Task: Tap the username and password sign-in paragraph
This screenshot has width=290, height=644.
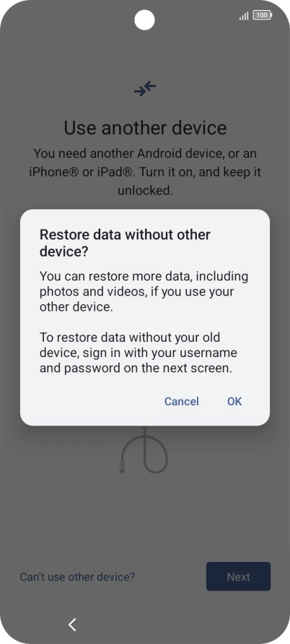Action: (139, 353)
